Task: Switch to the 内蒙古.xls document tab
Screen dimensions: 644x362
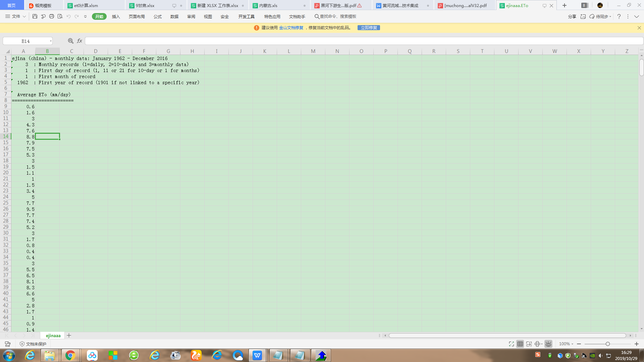Action: tap(268, 5)
